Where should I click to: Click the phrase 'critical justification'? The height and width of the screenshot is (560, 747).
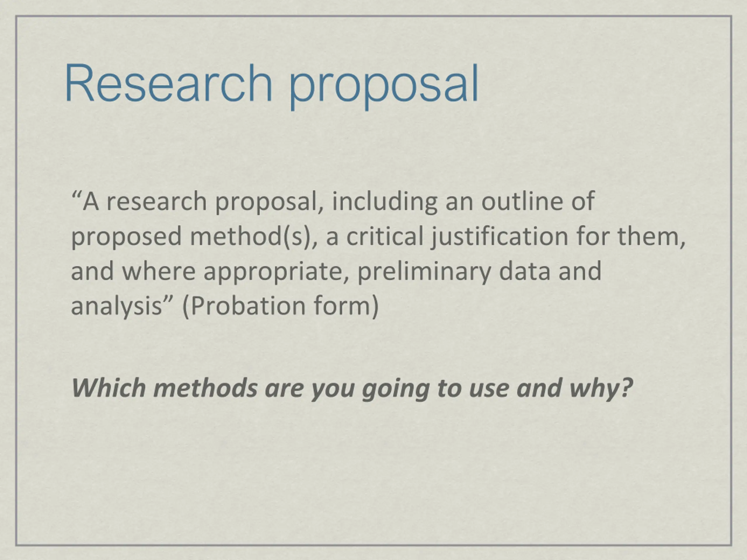pos(457,237)
